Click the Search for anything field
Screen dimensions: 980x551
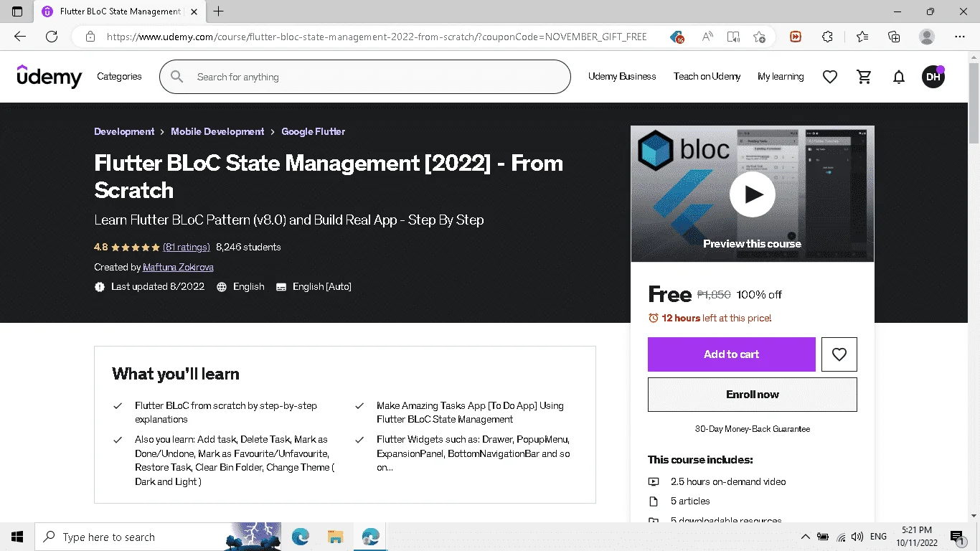coord(365,77)
